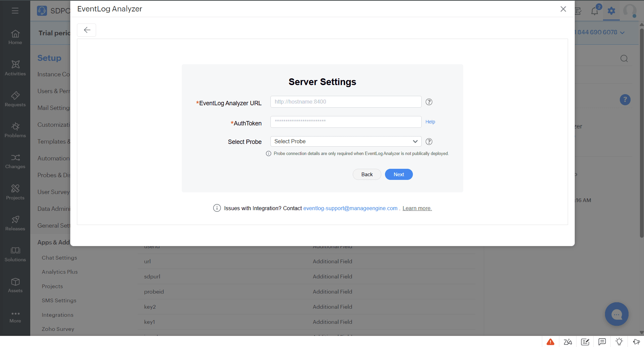This screenshot has width=644, height=347.
Task: Collapse Apps & Add-ons section
Action: (54, 242)
